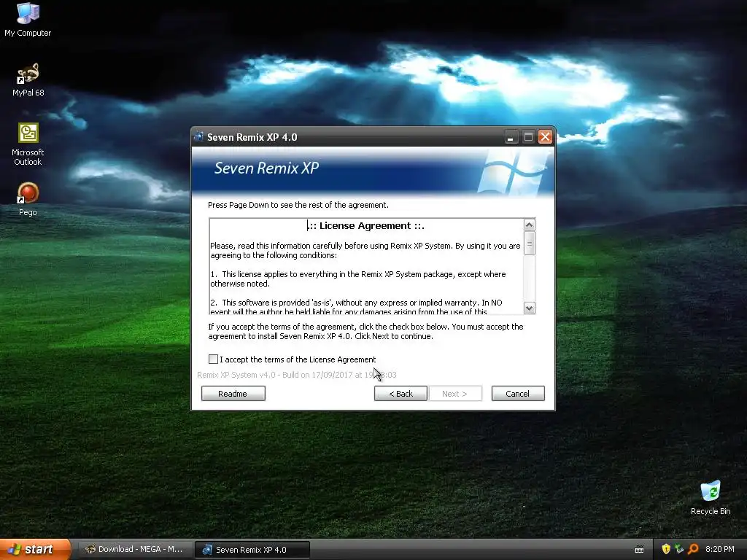Select the Microsoft Outlook desktop icon

28,144
